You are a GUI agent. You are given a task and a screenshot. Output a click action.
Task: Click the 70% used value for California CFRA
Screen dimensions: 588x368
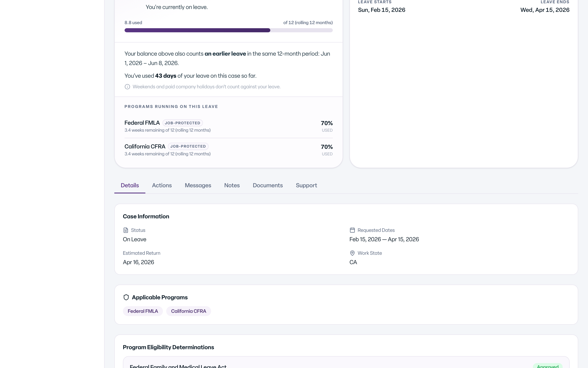click(x=327, y=147)
